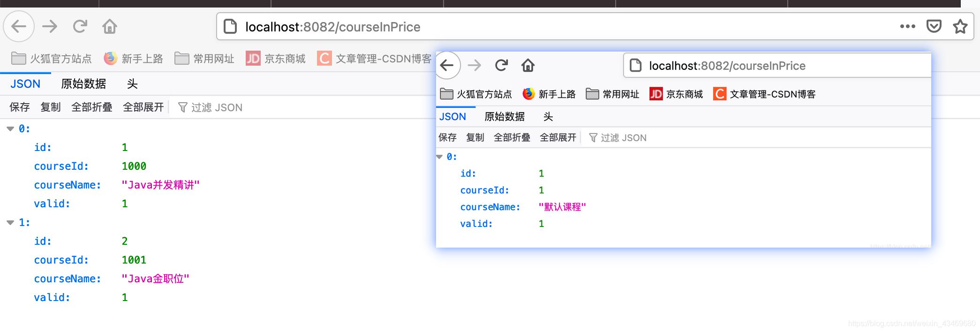Image resolution: width=980 pixels, height=332 pixels.
Task: Collapse JSON item 1 in main window
Action: pyautogui.click(x=10, y=223)
